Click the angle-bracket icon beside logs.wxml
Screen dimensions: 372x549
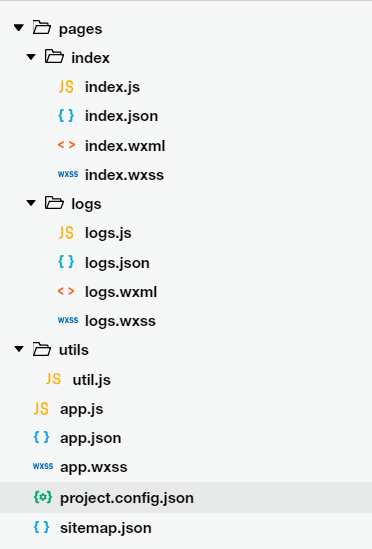[66, 291]
